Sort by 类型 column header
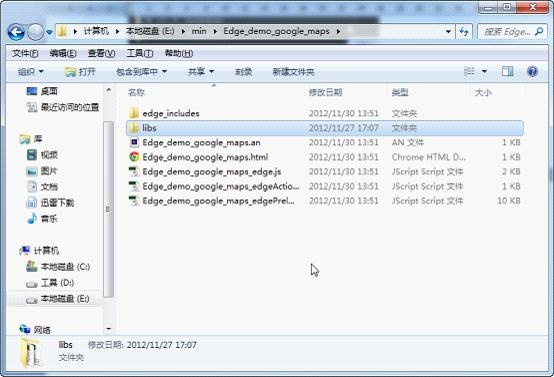 click(x=400, y=93)
